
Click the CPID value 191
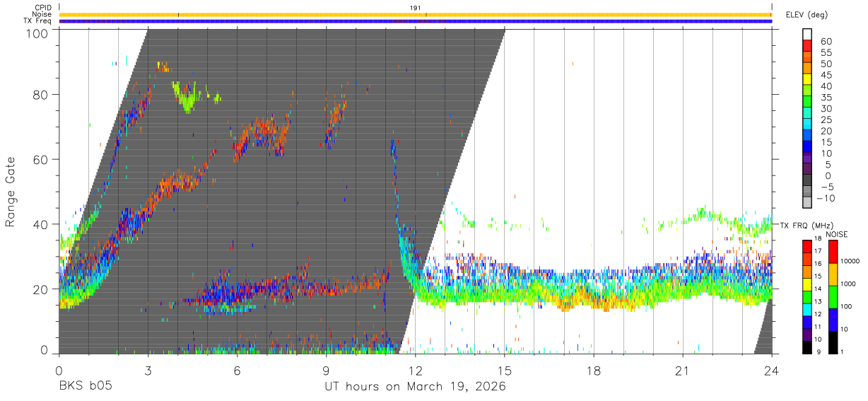(x=416, y=8)
